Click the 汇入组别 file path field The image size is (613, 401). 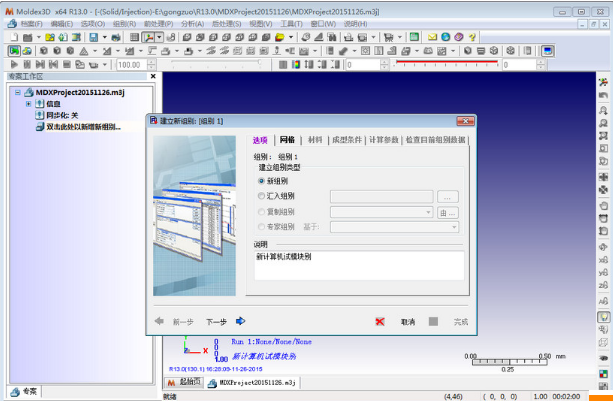click(382, 196)
